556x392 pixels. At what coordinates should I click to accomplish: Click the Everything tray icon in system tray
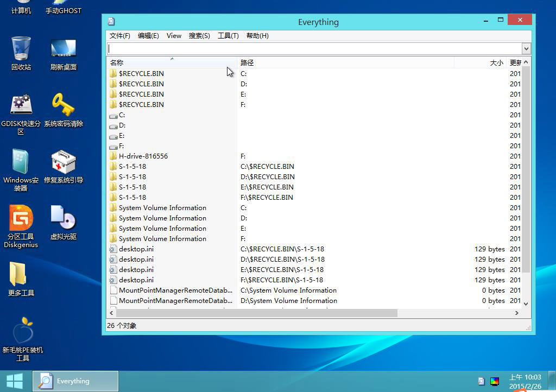[x=481, y=381]
